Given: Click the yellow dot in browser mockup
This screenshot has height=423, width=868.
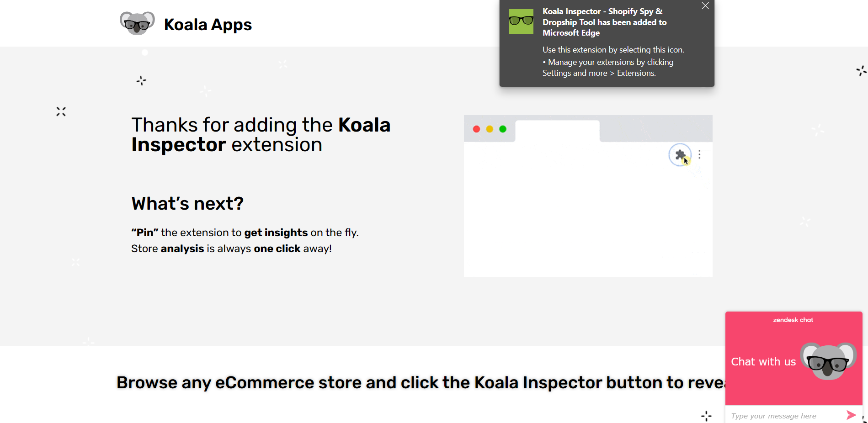Looking at the screenshot, I should (490, 129).
